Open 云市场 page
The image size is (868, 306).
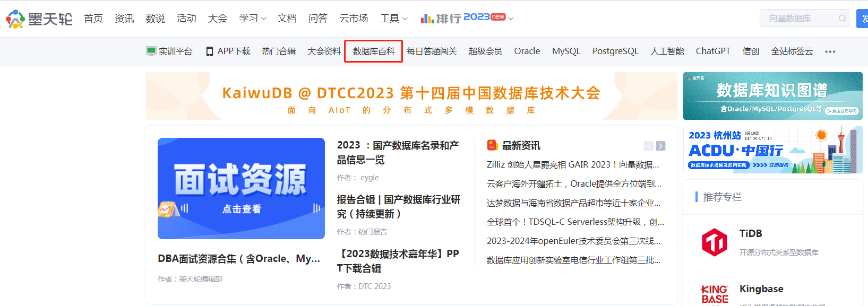pyautogui.click(x=354, y=19)
